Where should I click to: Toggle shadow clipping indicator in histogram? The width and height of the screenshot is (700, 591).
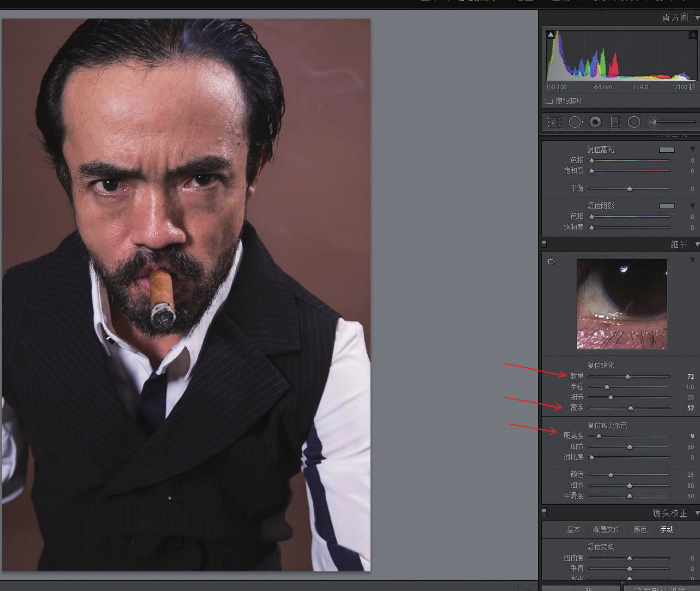(551, 34)
